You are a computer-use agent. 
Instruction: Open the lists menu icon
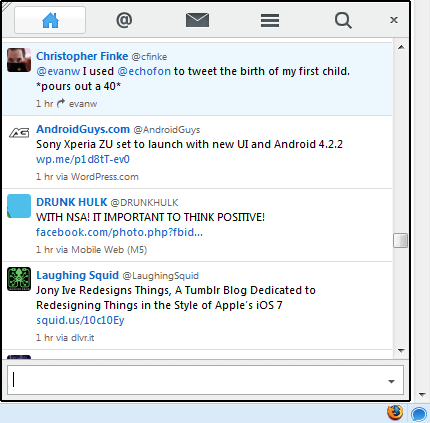tap(270, 20)
